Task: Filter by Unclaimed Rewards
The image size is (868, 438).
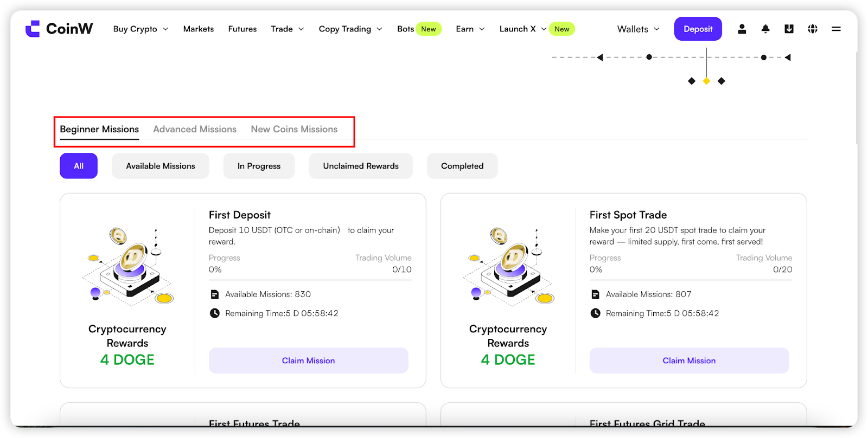Action: point(361,166)
